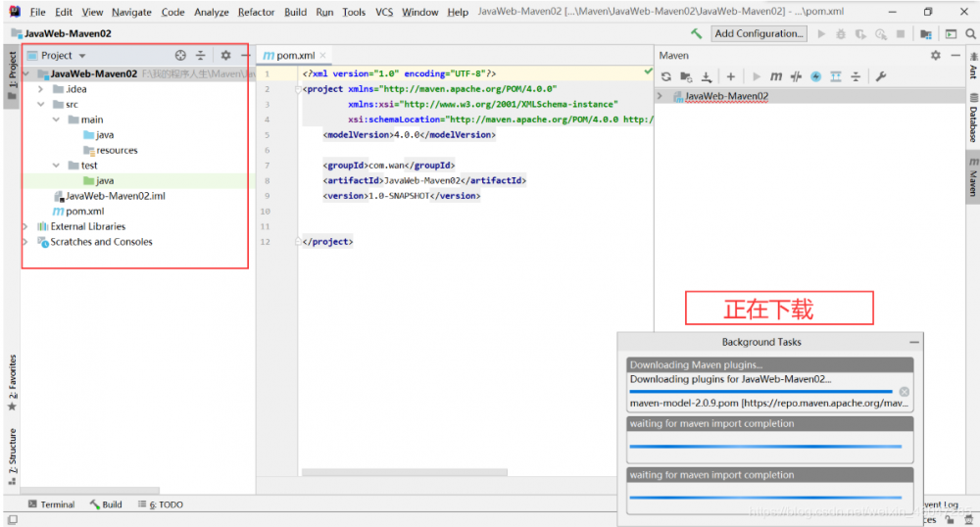980x527 pixels.
Task: Toggle Skip Tests Mode in Maven toolbar
Action: pos(815,76)
